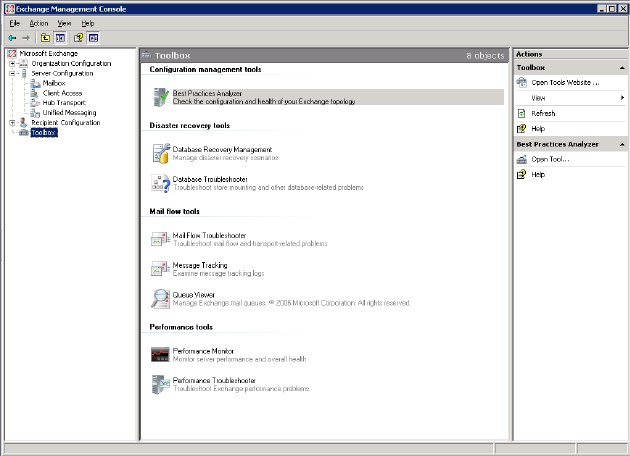Click the Up one level toolbar icon
This screenshot has height=456, width=630.
(45, 38)
